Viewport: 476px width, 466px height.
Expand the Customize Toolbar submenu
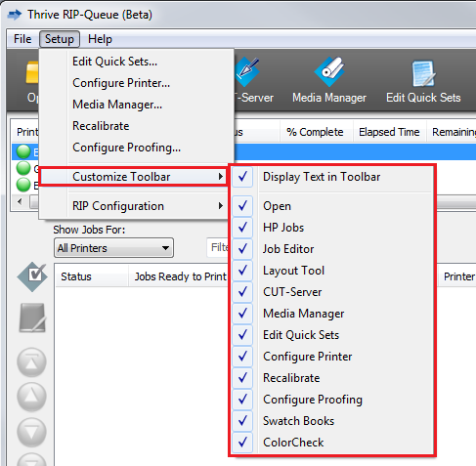coord(134,177)
